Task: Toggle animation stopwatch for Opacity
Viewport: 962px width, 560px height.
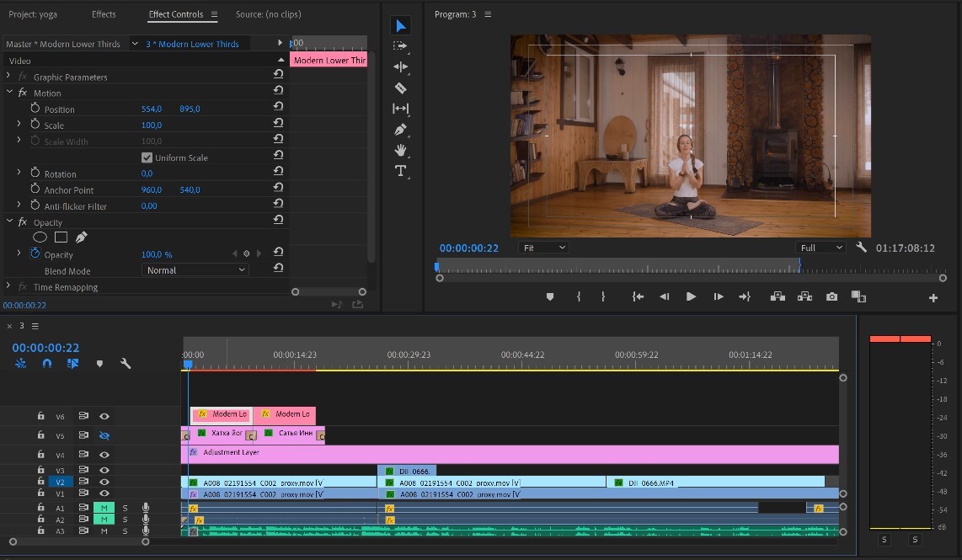Action: (x=35, y=253)
